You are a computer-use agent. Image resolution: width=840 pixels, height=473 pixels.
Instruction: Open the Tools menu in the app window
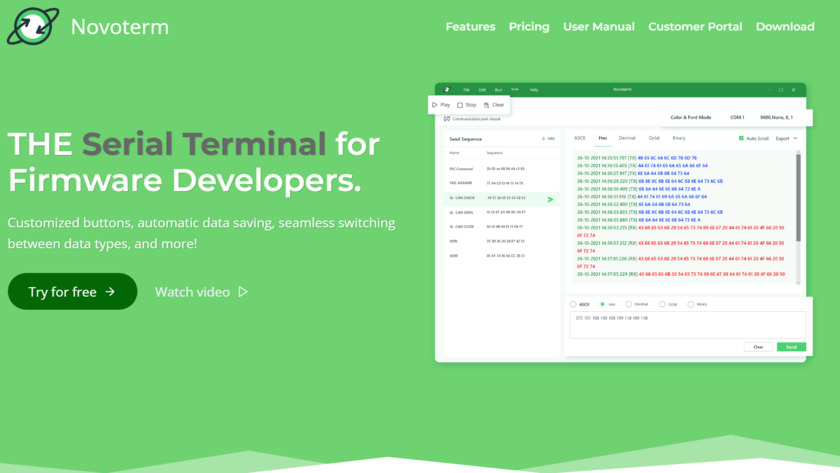click(515, 89)
